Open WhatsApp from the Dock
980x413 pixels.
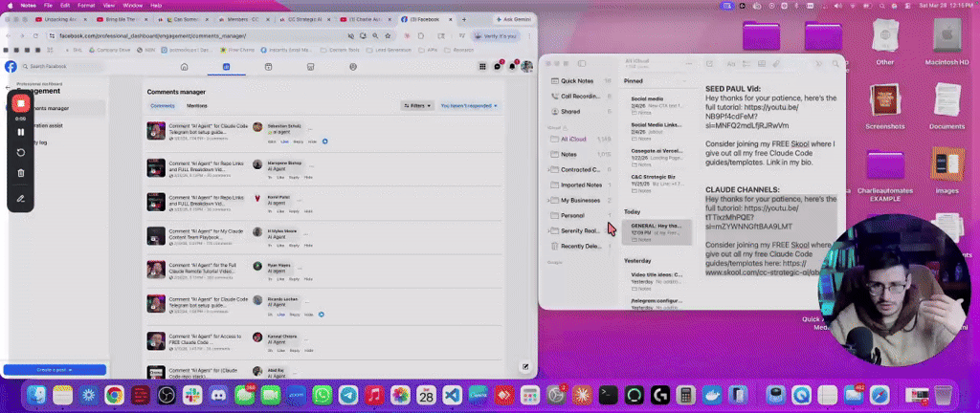[x=322, y=395]
